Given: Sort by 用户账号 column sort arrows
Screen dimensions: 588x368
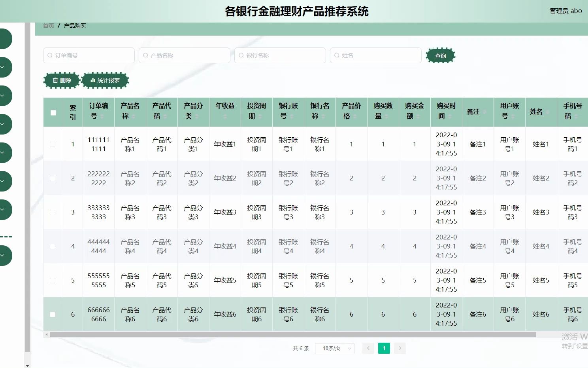Looking at the screenshot, I should pos(513,116).
